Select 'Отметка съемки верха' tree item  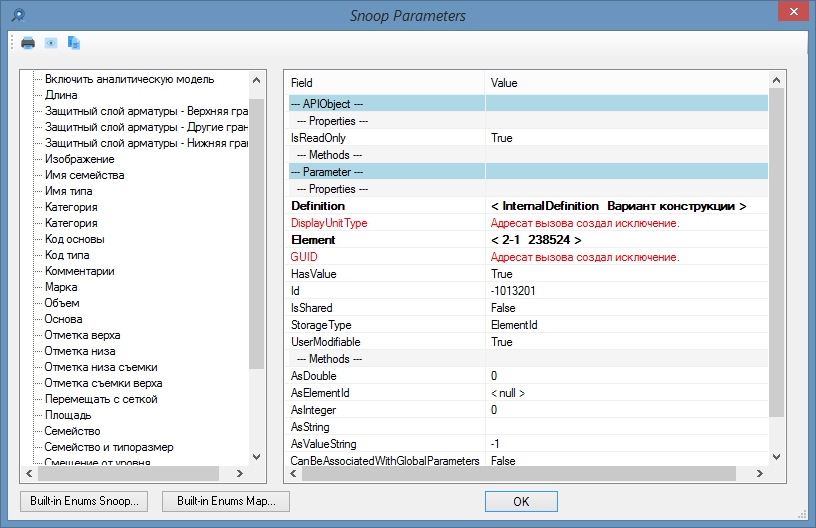pos(103,383)
